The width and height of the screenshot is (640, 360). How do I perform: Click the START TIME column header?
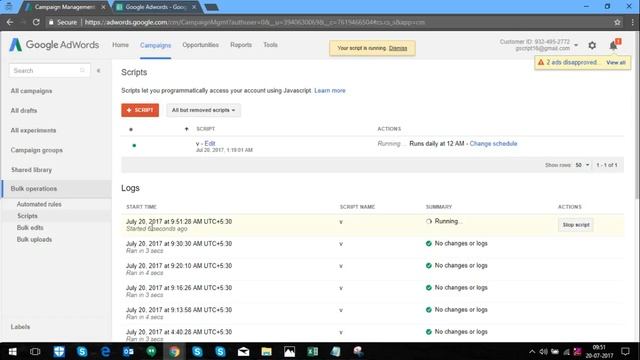pyautogui.click(x=141, y=207)
